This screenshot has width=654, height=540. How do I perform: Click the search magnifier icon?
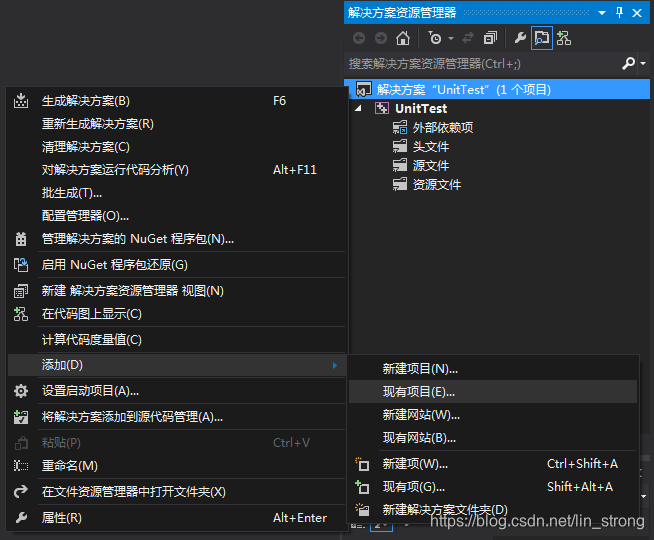(x=629, y=63)
